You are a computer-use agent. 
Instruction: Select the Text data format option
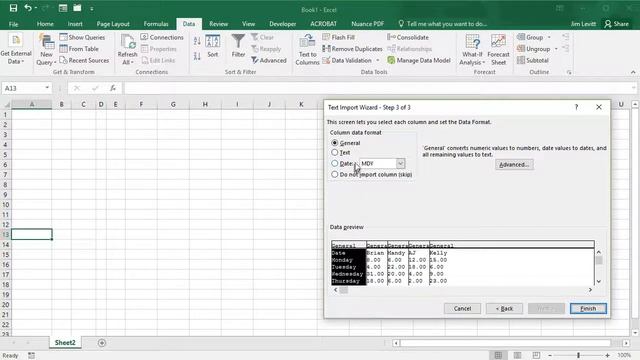click(341, 152)
